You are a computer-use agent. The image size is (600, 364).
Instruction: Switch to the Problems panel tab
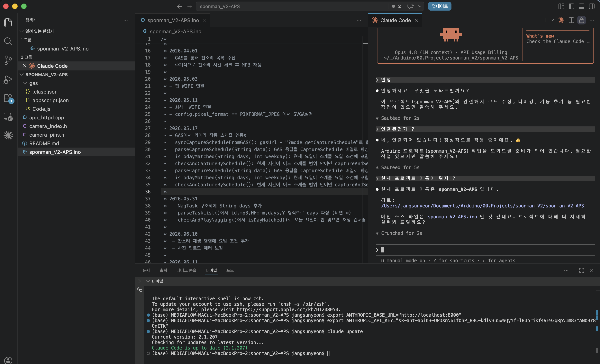coord(147,270)
